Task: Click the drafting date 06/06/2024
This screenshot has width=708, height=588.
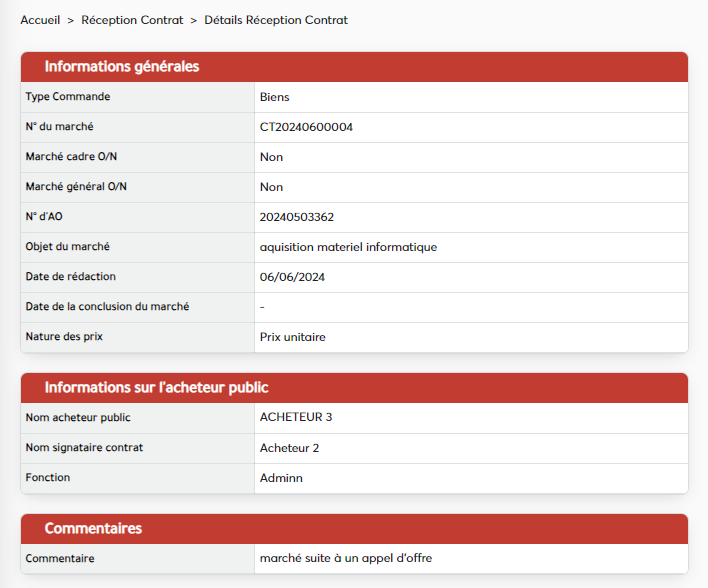Action: pyautogui.click(x=292, y=277)
